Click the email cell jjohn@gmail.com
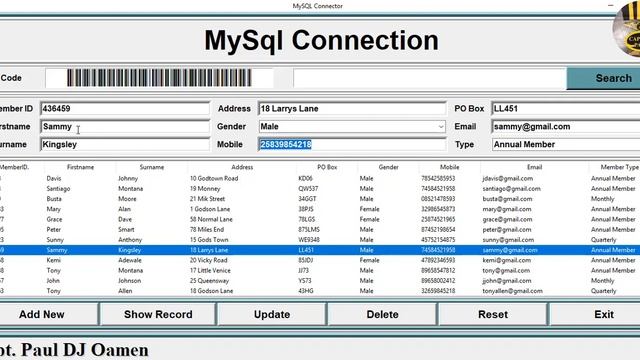640x360 pixels. pyautogui.click(x=507, y=280)
